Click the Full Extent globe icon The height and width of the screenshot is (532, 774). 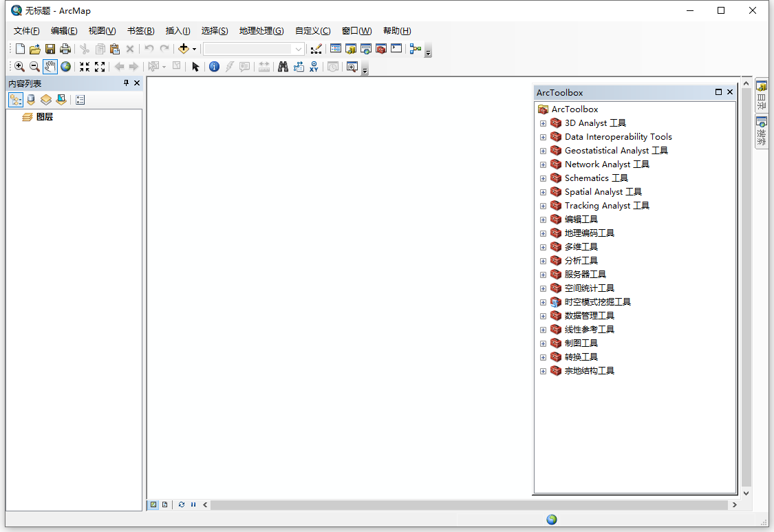click(65, 67)
